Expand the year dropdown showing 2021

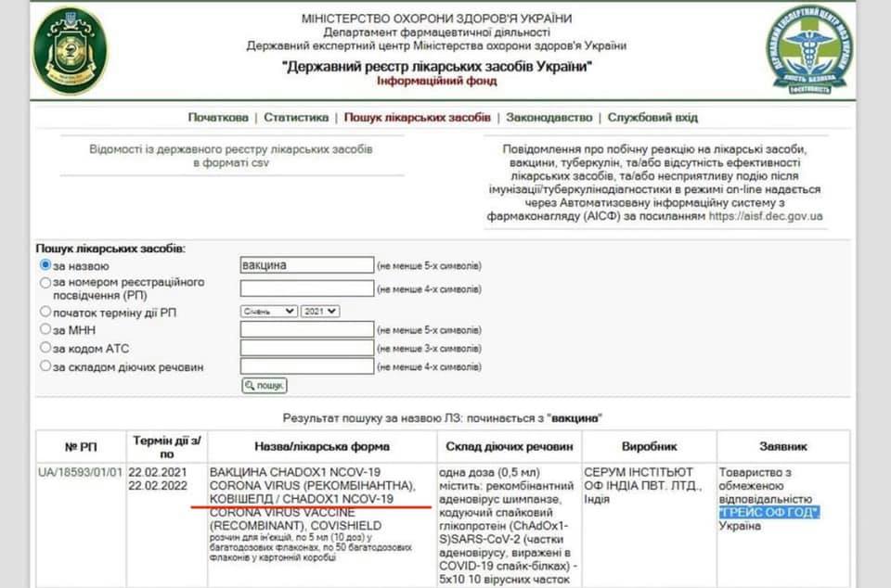click(320, 312)
